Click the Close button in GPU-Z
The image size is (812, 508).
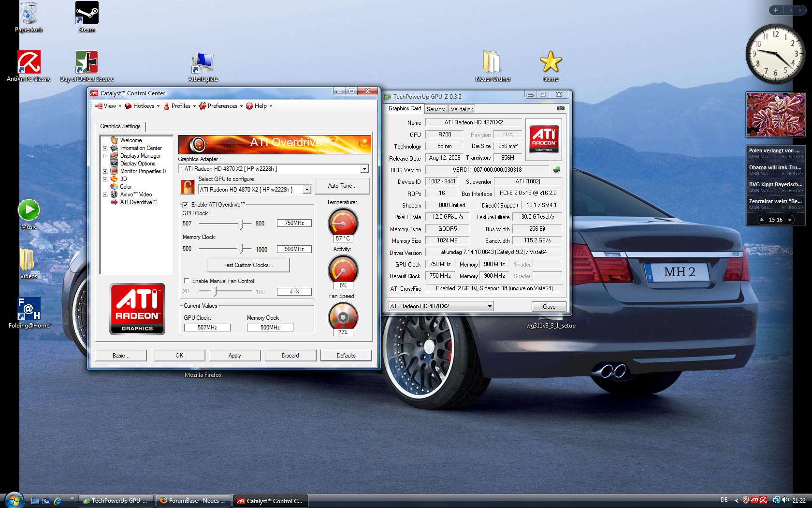pos(549,307)
